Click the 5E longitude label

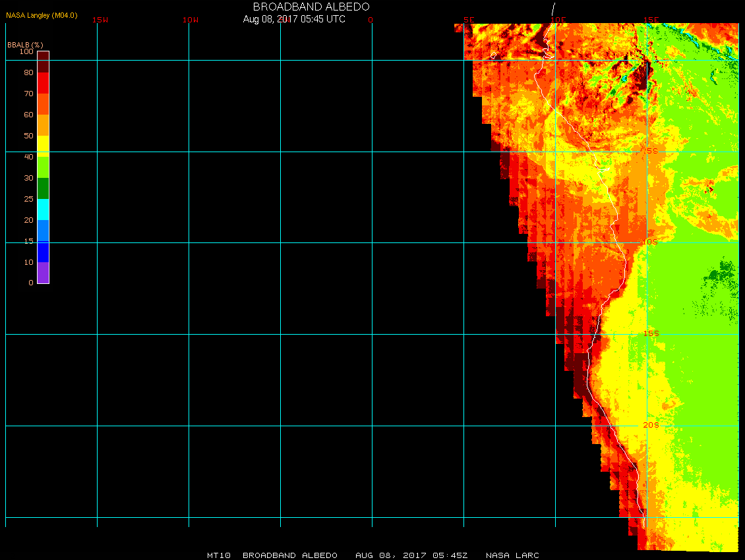[x=469, y=20]
